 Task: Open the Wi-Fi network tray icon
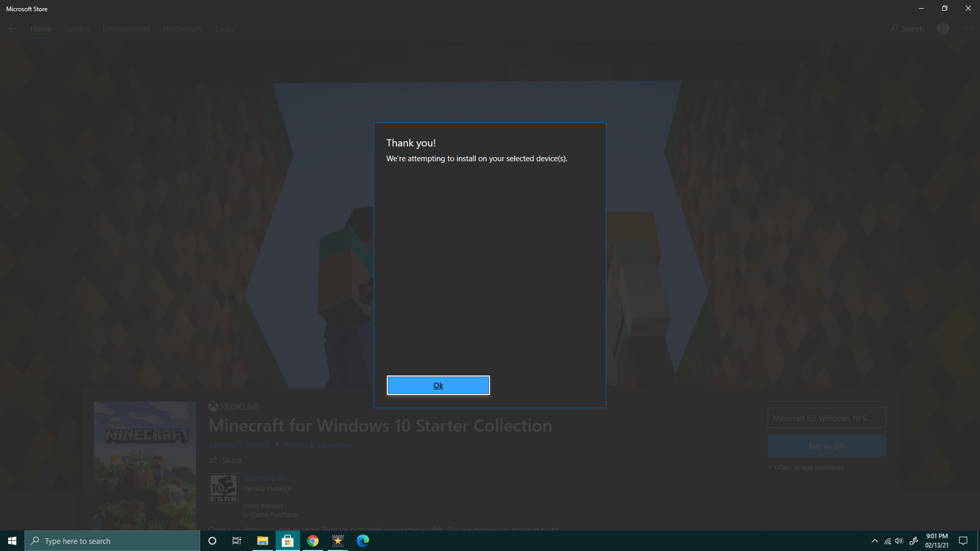(888, 541)
